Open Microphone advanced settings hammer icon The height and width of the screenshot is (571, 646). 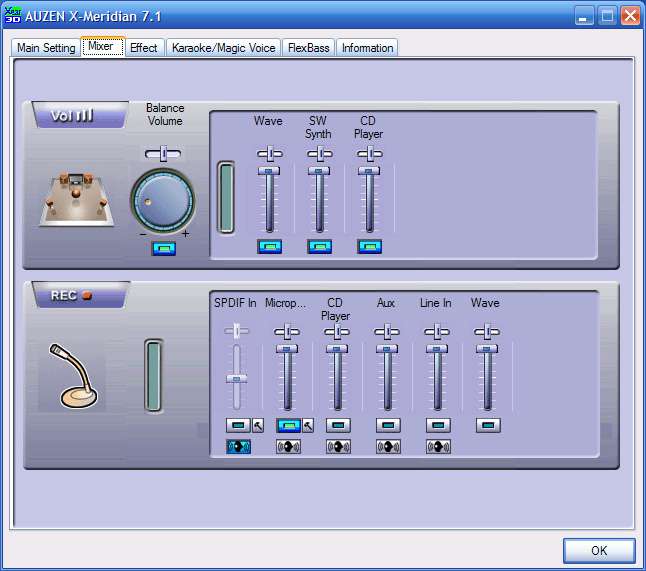click(x=308, y=425)
